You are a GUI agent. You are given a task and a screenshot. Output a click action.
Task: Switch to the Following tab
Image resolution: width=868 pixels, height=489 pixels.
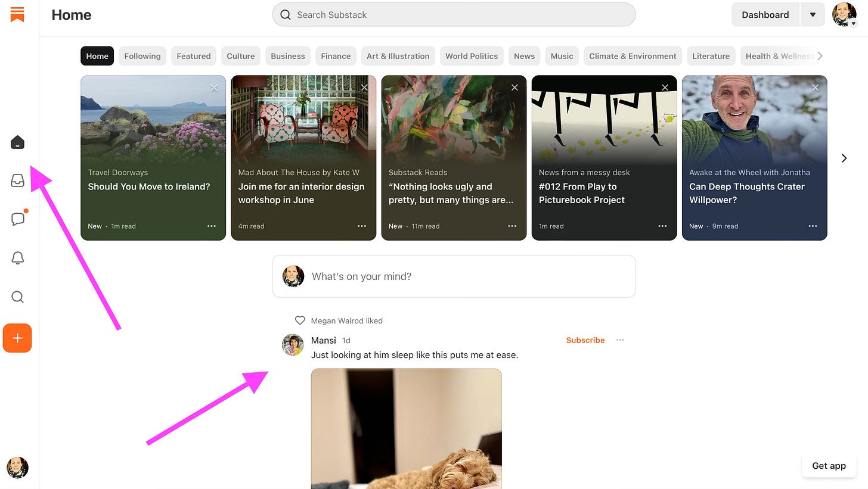click(x=142, y=56)
